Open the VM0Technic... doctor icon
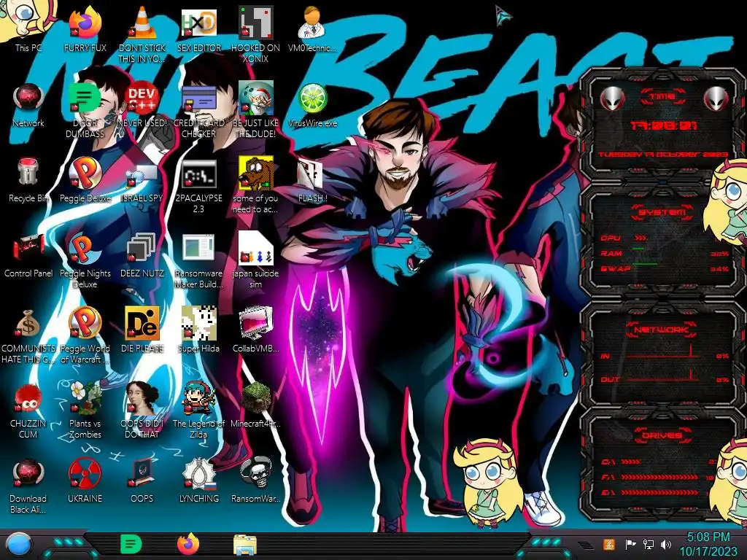 tap(312, 28)
